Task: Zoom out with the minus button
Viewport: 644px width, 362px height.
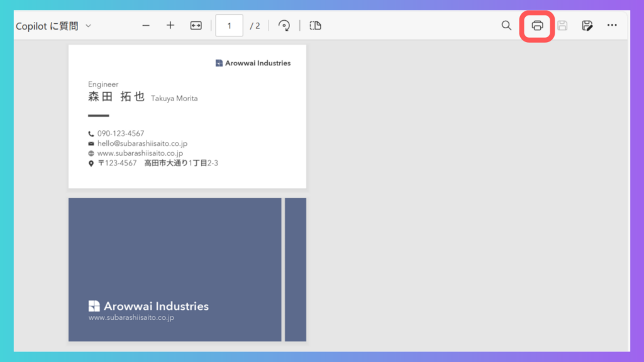Action: pos(146,26)
